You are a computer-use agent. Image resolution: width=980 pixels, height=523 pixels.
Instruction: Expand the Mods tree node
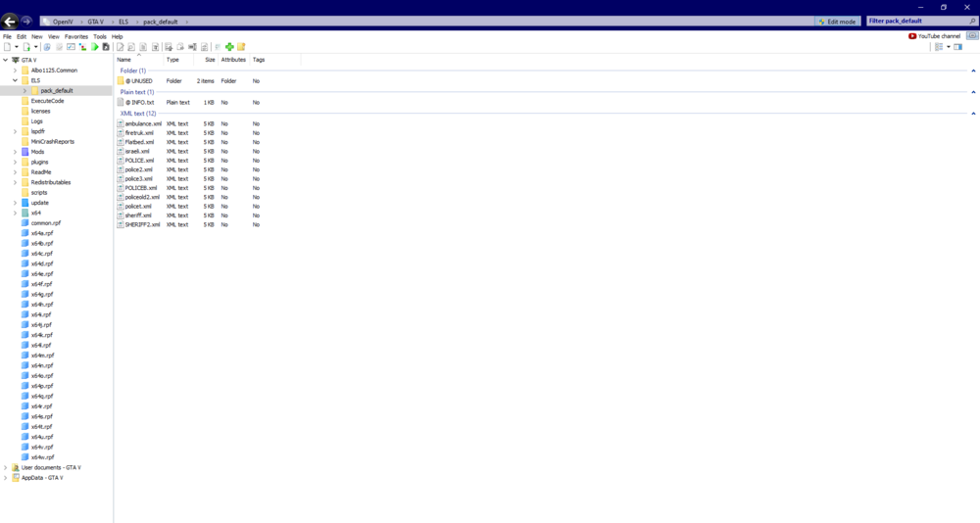point(16,152)
